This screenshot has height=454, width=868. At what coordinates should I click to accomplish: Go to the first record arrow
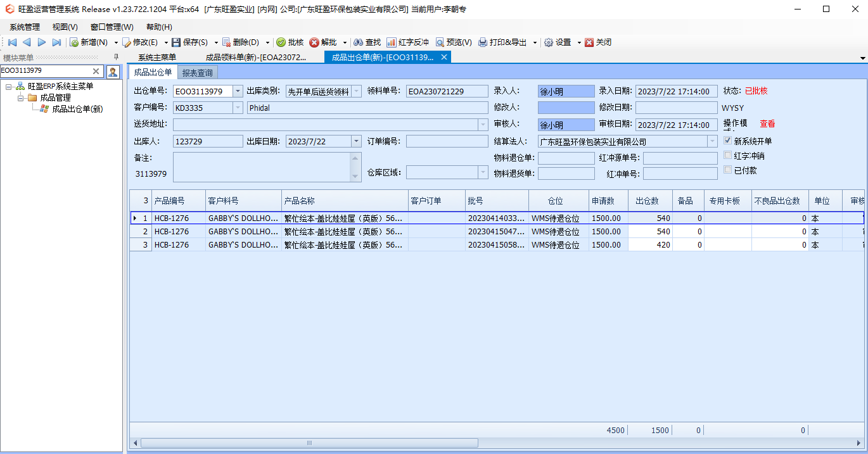click(12, 42)
